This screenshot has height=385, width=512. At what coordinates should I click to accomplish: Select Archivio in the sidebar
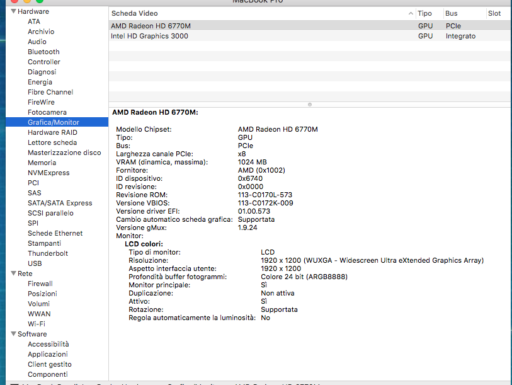point(41,31)
